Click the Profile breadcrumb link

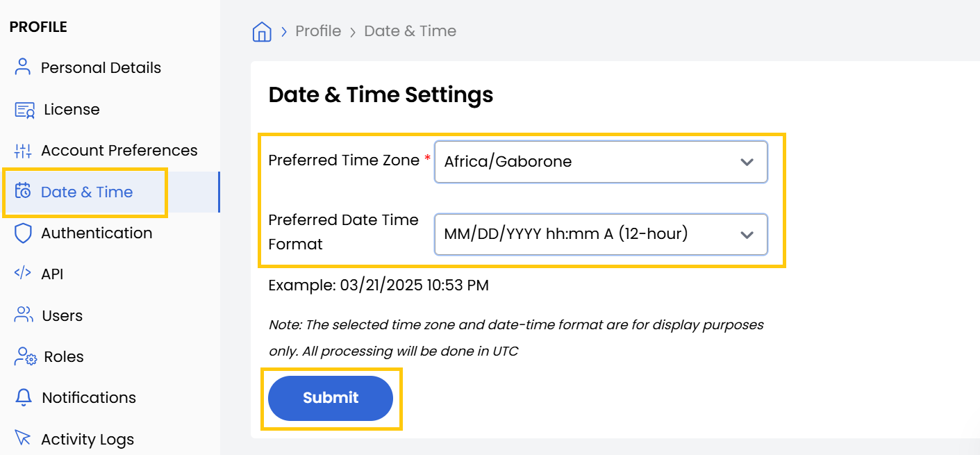pyautogui.click(x=318, y=31)
